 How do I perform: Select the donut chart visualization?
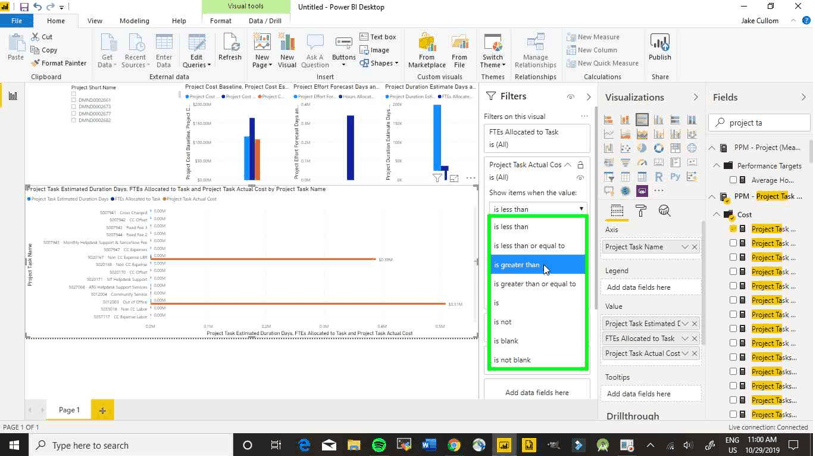659,148
